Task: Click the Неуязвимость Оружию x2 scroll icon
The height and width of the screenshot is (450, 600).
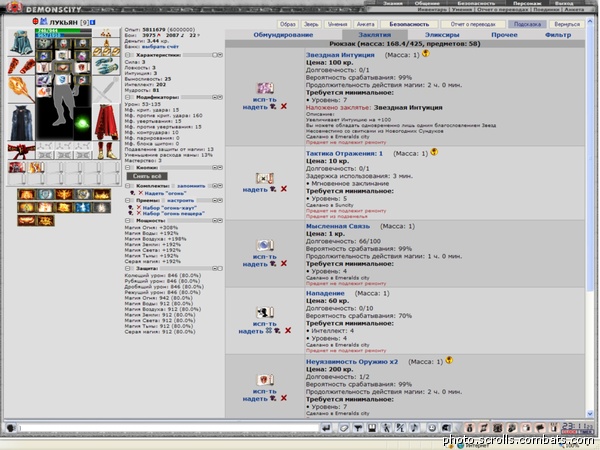Action: point(265,380)
